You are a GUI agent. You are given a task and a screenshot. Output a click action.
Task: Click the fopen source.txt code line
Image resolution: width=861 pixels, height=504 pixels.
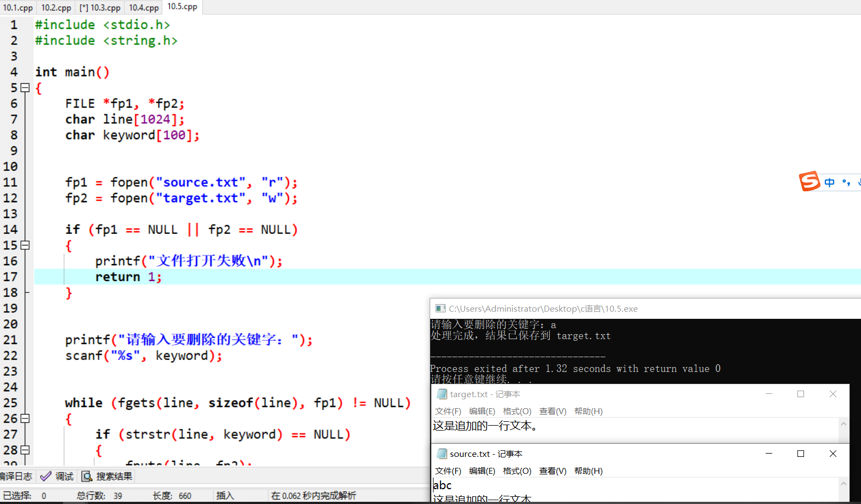coord(181,182)
